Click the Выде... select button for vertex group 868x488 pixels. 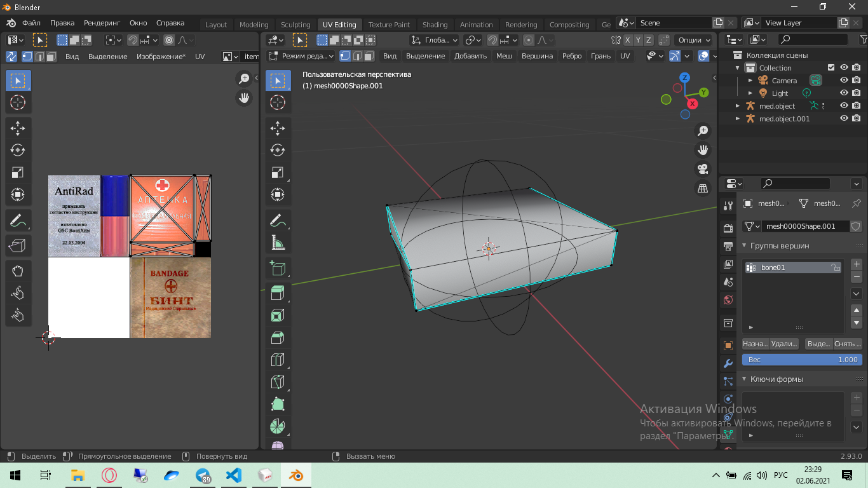click(818, 344)
